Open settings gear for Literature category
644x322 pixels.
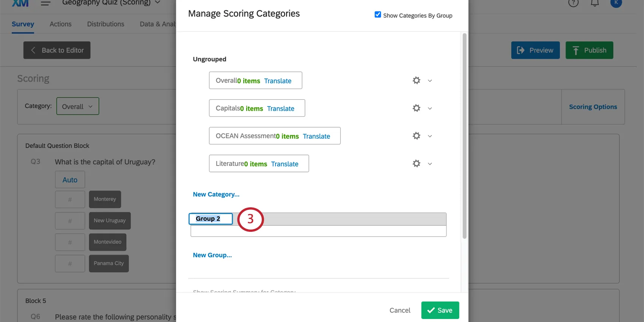tap(416, 163)
